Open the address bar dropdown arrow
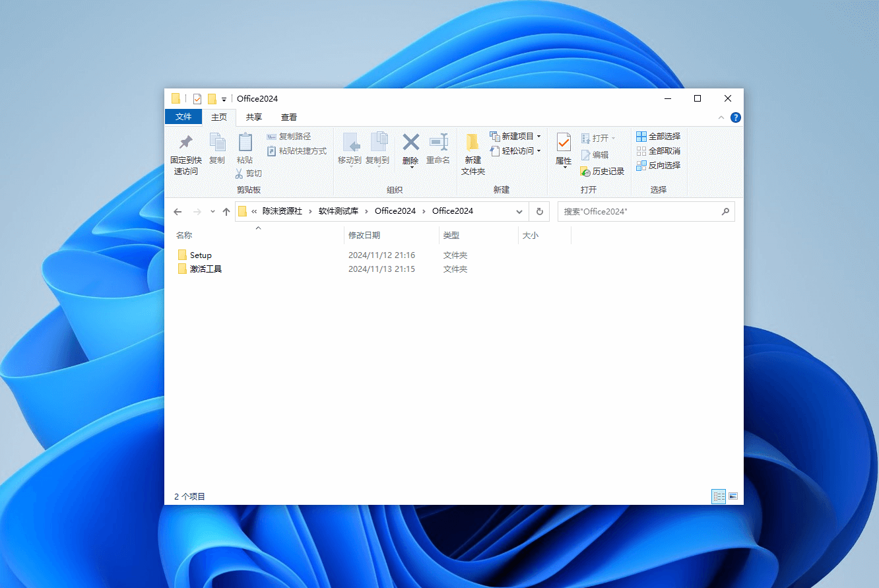This screenshot has height=588, width=879. [519, 211]
